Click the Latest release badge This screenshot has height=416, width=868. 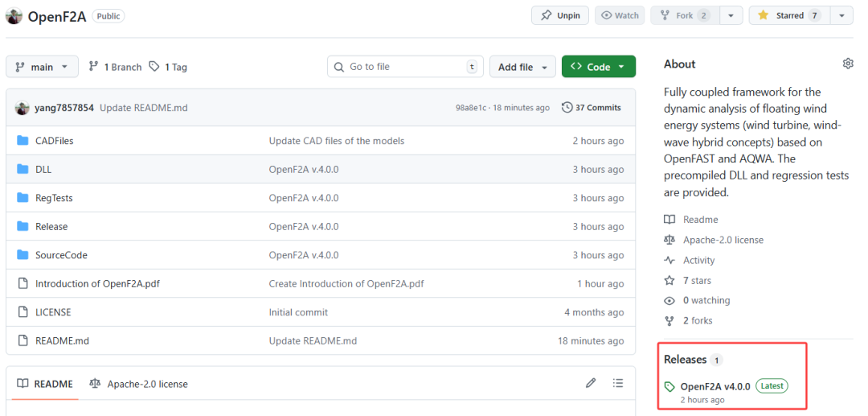click(772, 386)
